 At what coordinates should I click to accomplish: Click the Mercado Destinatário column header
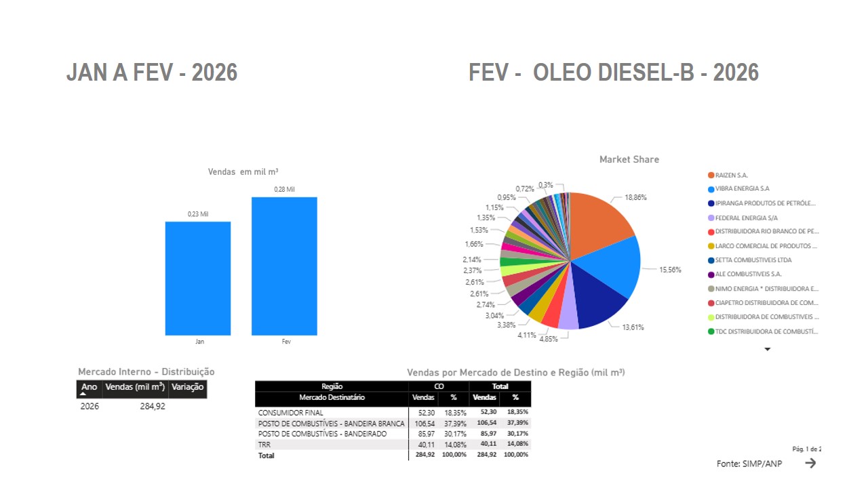point(332,397)
